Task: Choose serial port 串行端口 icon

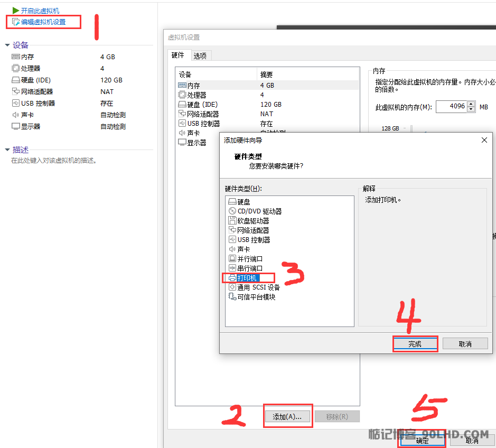Action: tap(232, 268)
